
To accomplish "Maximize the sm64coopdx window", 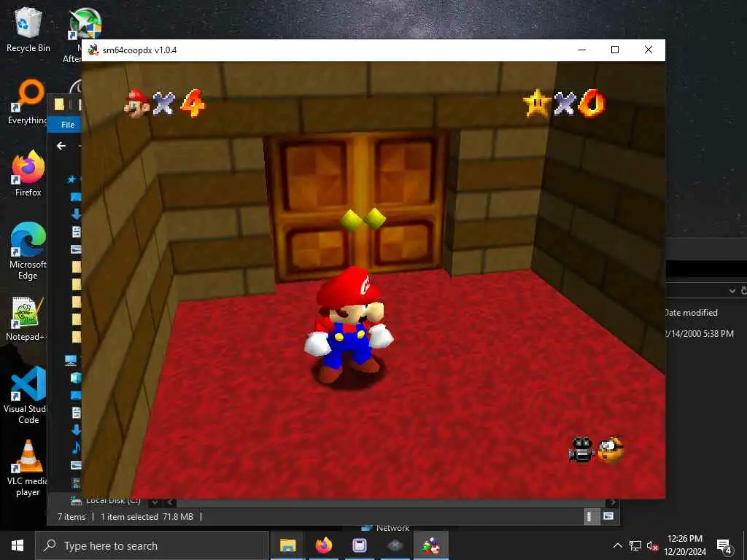I will coord(614,50).
